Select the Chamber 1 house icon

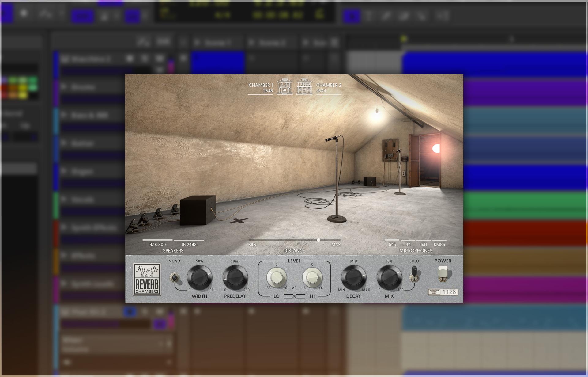pyautogui.click(x=285, y=86)
